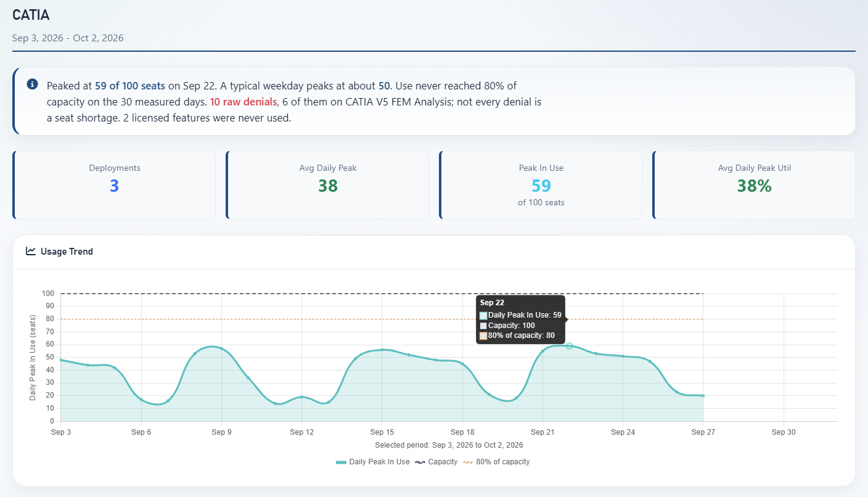Screen dimensions: 868x497
Task: Click the tooltip line "80% of capacity: 80"
Action: 522,336
